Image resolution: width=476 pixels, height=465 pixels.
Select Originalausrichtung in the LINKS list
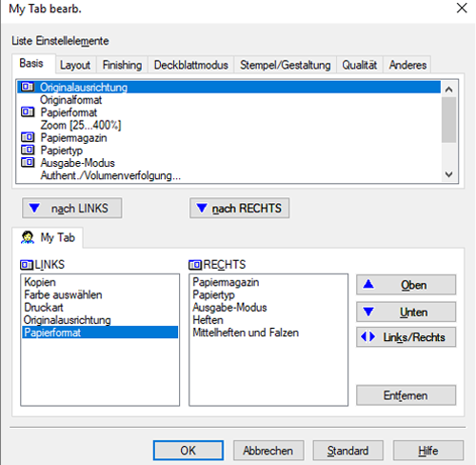tap(100, 320)
